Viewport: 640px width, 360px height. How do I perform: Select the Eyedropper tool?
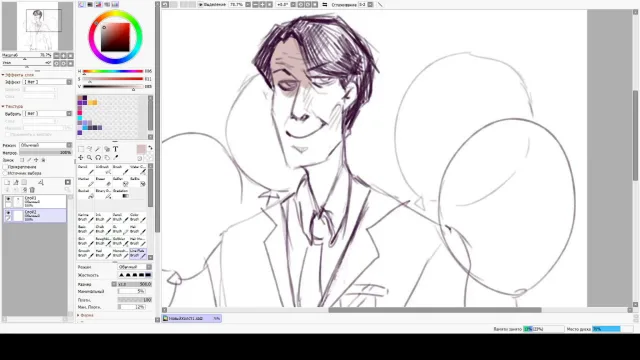pos(116,158)
